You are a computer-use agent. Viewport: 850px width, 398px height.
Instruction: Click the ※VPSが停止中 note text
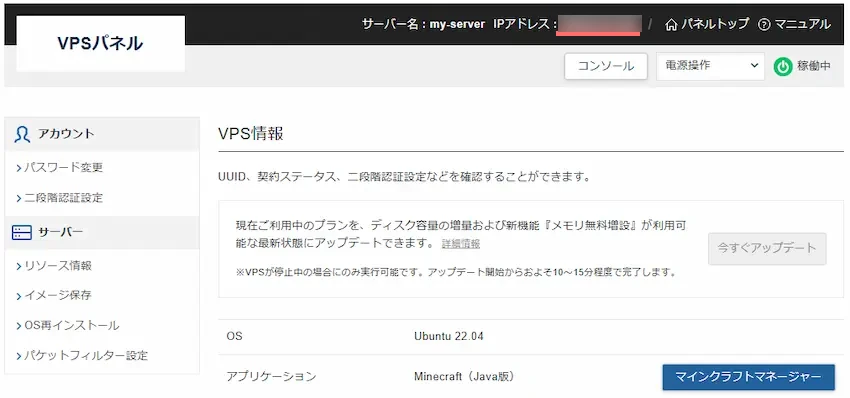click(x=456, y=273)
